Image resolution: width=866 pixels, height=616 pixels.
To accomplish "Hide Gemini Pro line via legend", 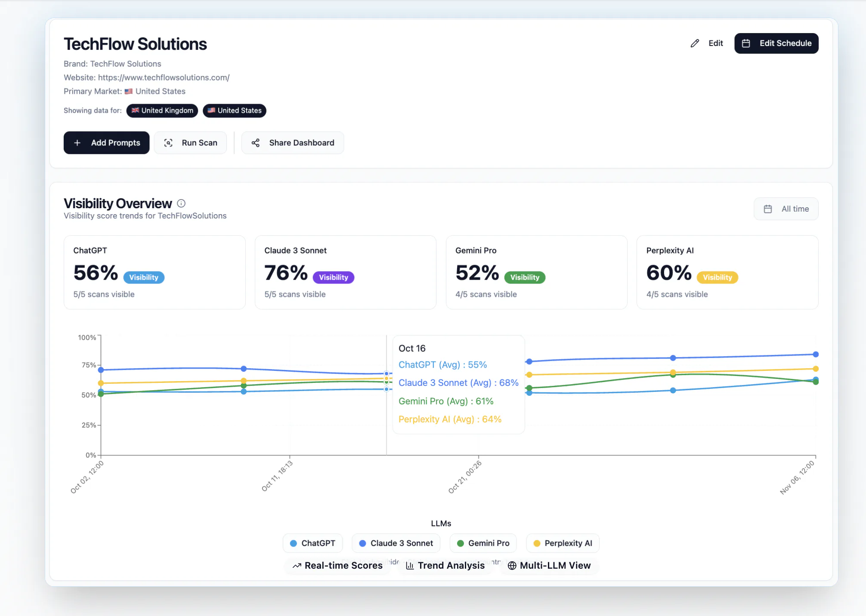I will click(x=483, y=543).
